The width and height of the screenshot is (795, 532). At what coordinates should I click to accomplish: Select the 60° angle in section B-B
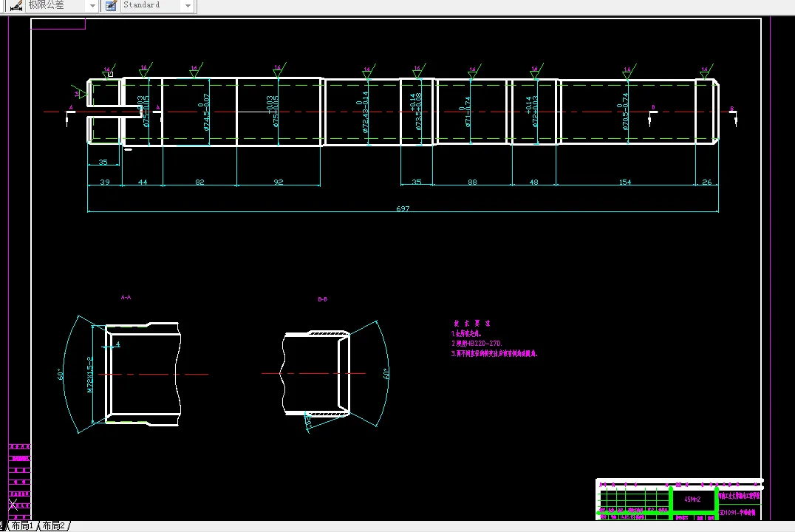click(386, 374)
